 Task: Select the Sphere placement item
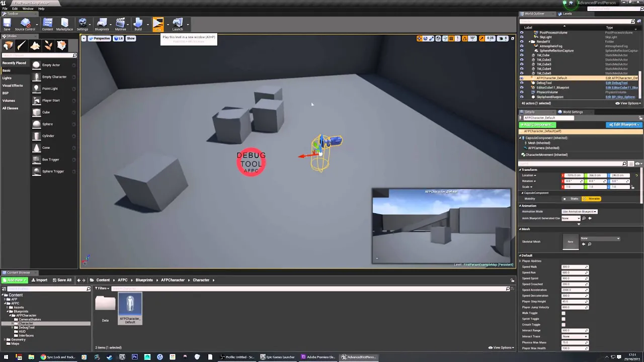(53, 124)
